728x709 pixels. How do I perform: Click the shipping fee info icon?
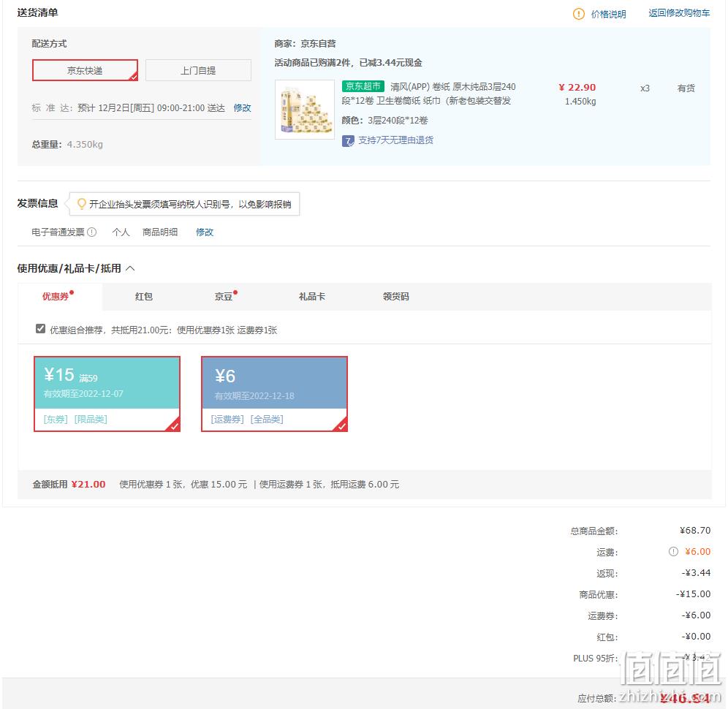pyautogui.click(x=673, y=552)
